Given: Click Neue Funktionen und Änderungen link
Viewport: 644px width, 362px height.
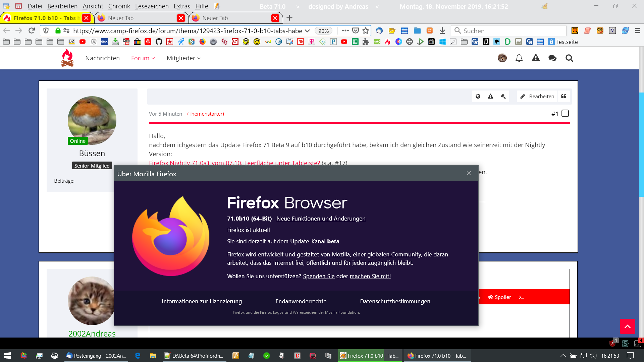Looking at the screenshot, I should [321, 219].
